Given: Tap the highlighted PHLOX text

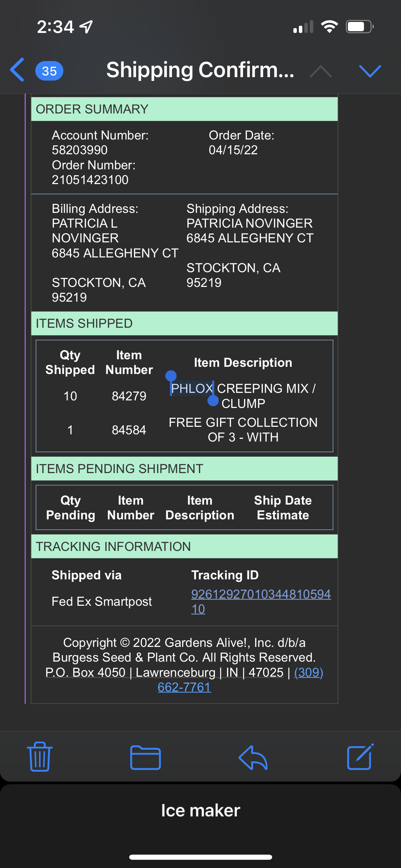Looking at the screenshot, I should coord(192,389).
